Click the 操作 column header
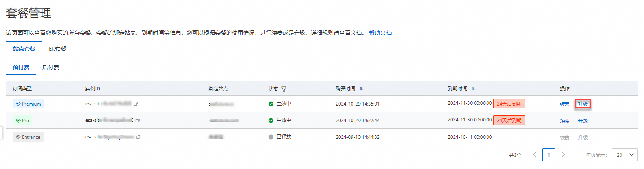This screenshot has width=644, height=169. pos(565,89)
